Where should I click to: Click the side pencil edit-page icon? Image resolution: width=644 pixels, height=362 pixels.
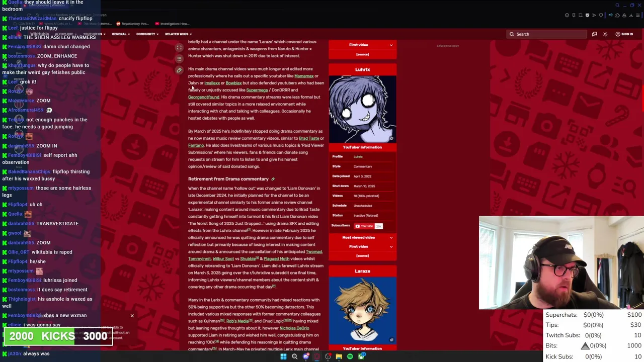tap(179, 70)
